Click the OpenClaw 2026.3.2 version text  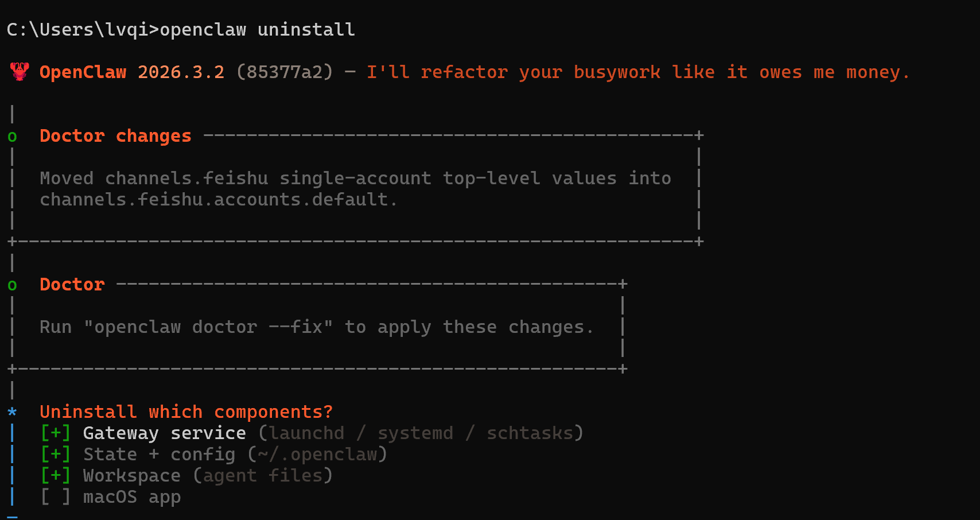pos(131,72)
